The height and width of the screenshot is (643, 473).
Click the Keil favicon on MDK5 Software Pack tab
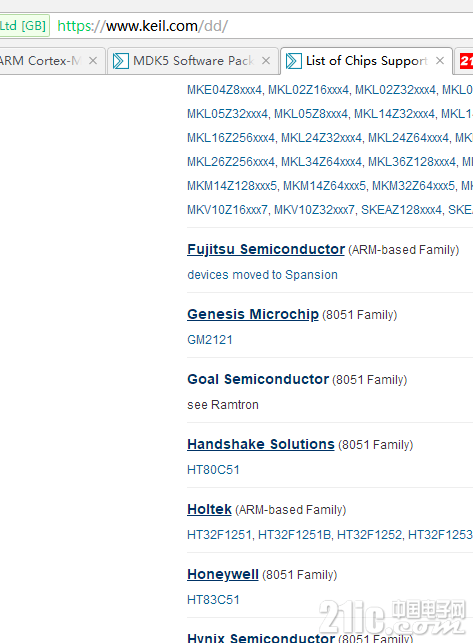coord(121,61)
